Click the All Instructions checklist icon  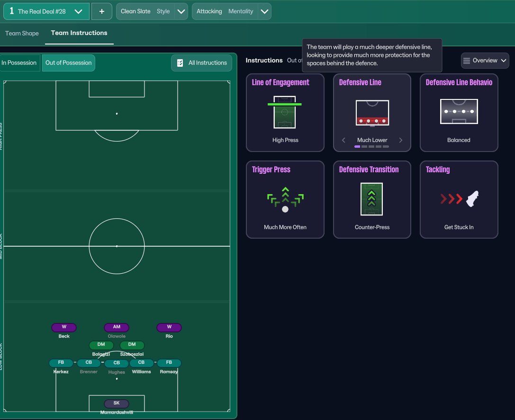(180, 63)
